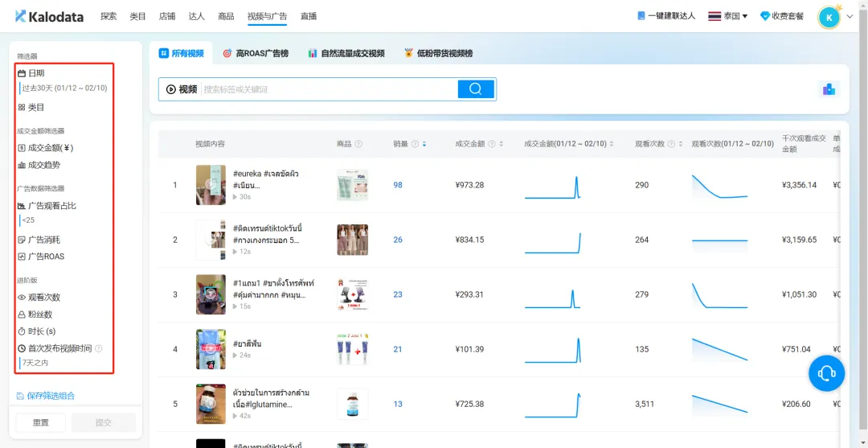Sort the table by 销量 column
This screenshot has height=448, width=868.
coord(424,144)
